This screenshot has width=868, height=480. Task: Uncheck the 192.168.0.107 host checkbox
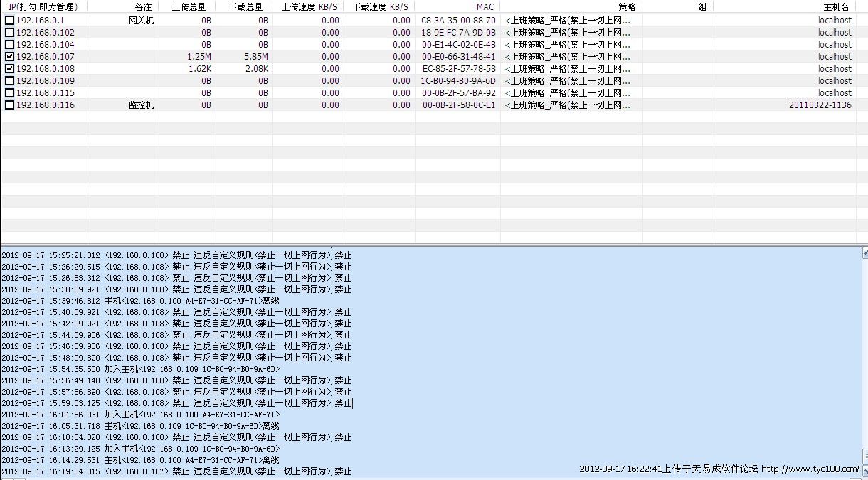coord(9,57)
